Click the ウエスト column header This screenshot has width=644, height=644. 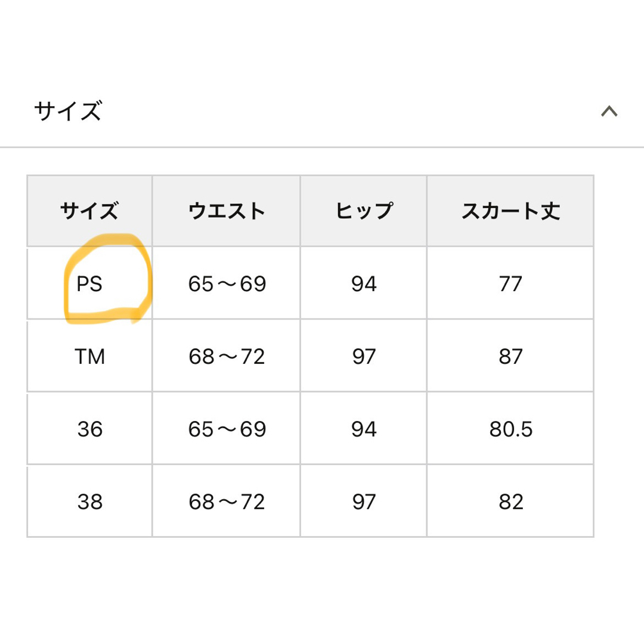(227, 211)
